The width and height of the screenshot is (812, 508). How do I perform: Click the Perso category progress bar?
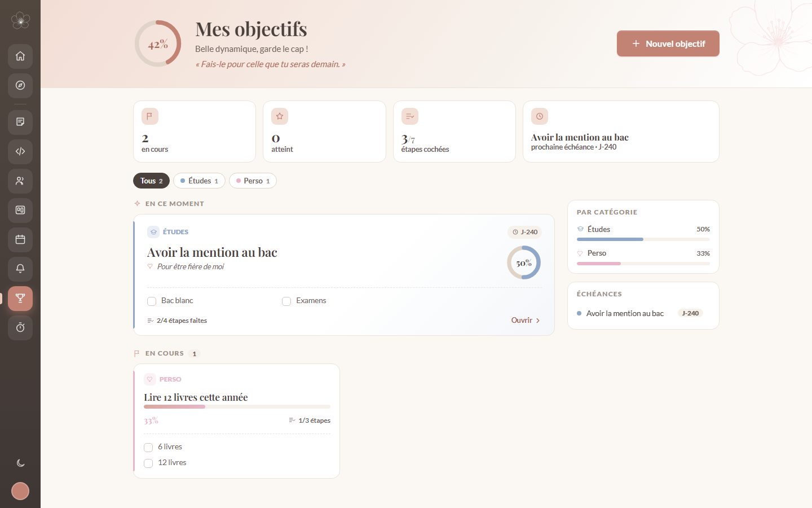click(x=643, y=264)
